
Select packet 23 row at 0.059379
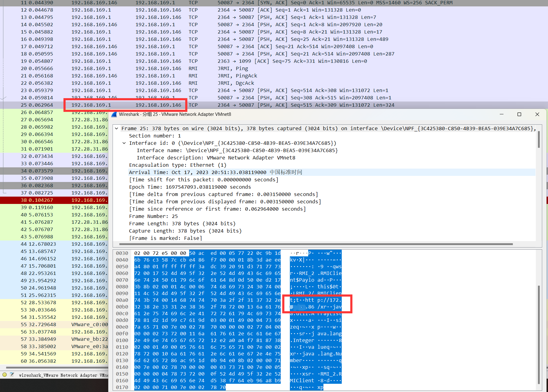pos(274,91)
